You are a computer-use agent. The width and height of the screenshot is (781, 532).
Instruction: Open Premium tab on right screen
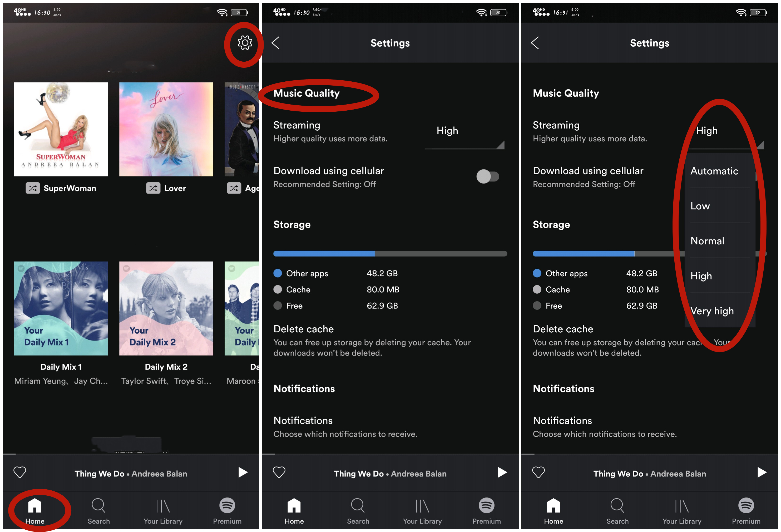pyautogui.click(x=746, y=511)
